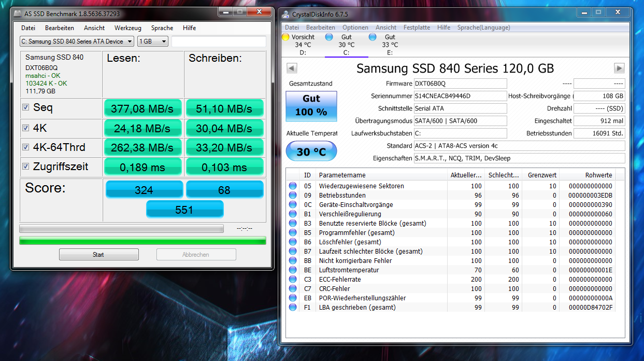Click status orb for Luftstromtemperatur row
The width and height of the screenshot is (644, 361).
(293, 270)
